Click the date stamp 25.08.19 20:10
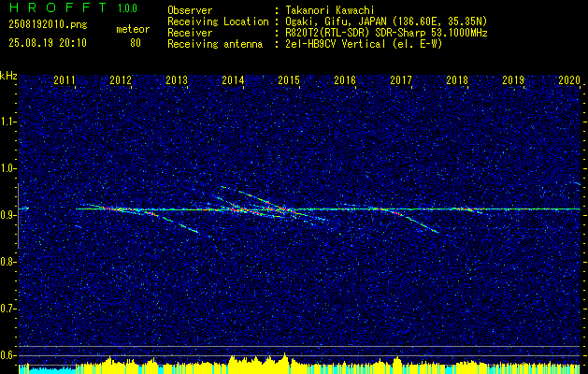This screenshot has height=374, width=588. click(x=48, y=43)
